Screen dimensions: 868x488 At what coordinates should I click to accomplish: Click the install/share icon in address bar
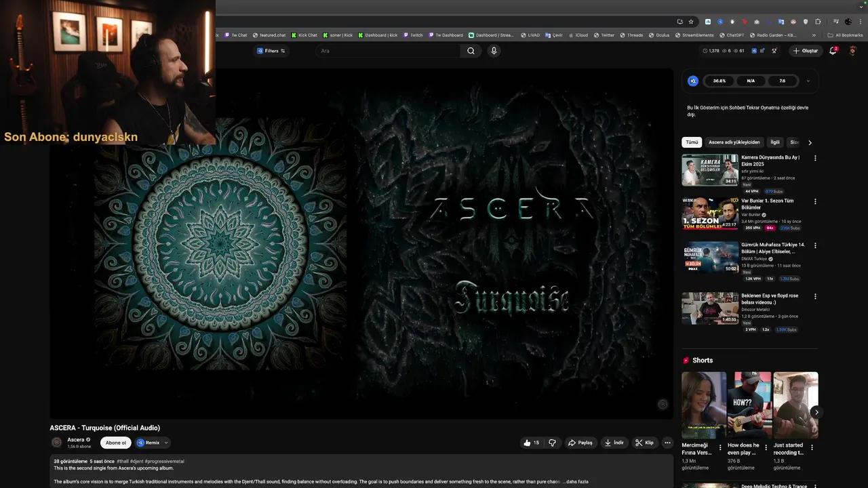tap(679, 22)
